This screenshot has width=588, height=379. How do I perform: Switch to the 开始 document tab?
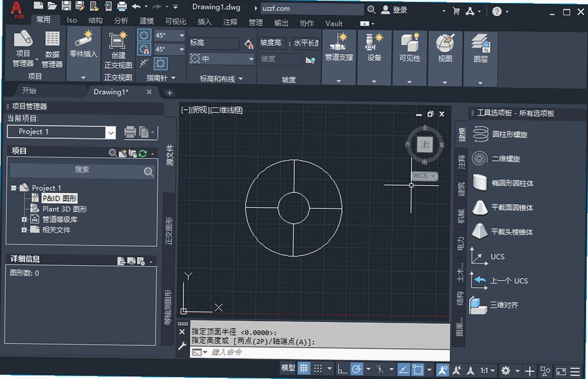click(29, 91)
